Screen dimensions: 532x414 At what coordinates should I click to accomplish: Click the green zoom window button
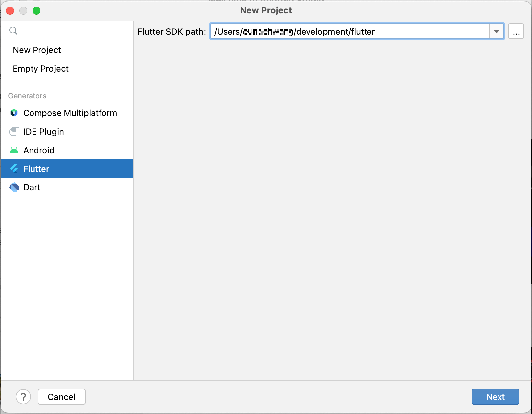36,11
